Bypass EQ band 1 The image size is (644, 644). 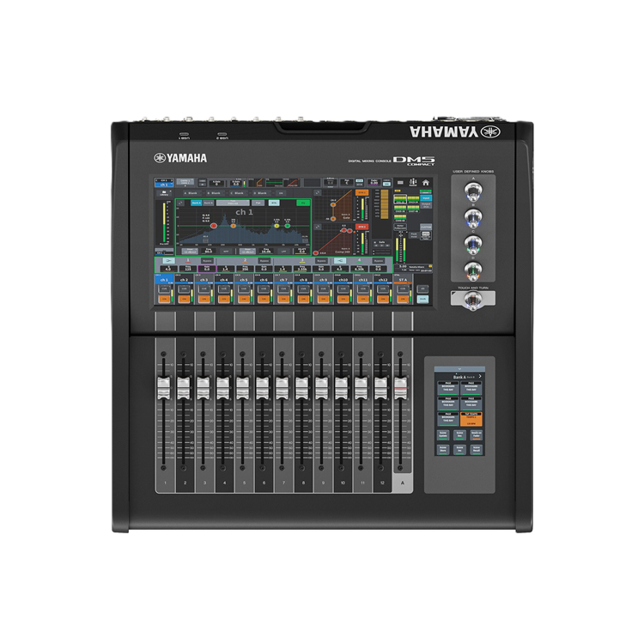[208, 261]
